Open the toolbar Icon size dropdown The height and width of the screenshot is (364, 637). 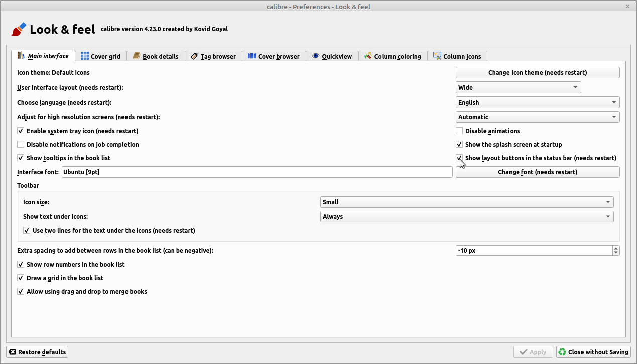467,202
